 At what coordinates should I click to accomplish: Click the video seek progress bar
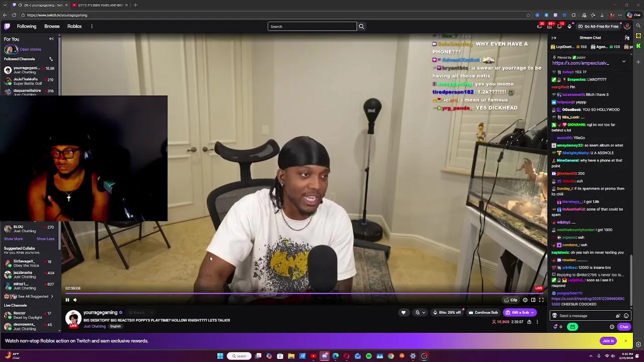(304, 294)
